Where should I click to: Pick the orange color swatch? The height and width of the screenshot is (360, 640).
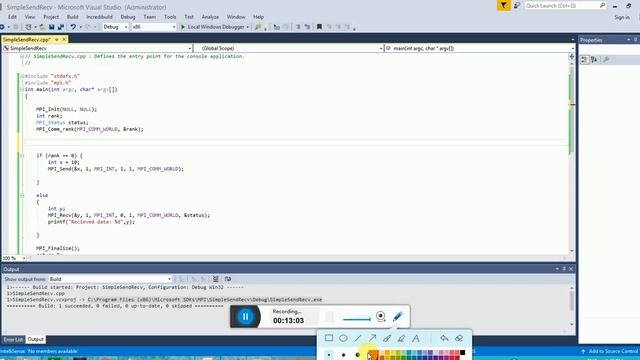pyautogui.click(x=374, y=355)
